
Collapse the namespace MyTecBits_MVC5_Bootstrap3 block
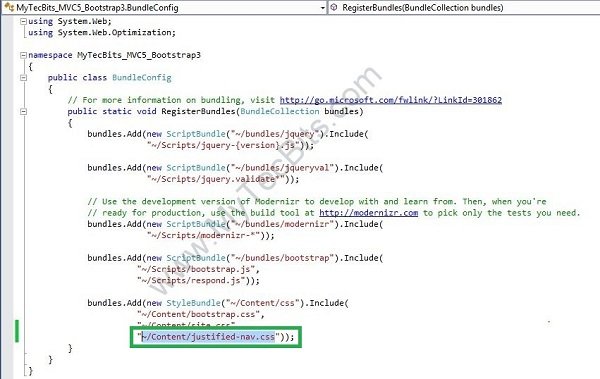[x=23, y=55]
